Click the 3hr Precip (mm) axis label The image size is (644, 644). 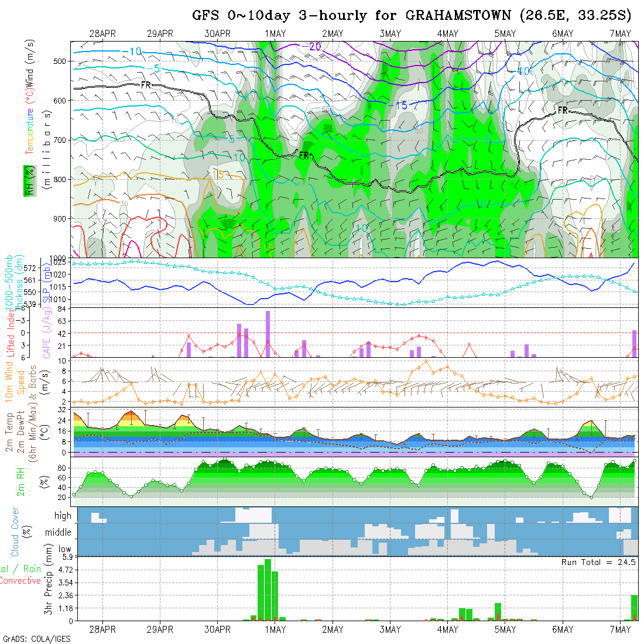tap(49, 580)
